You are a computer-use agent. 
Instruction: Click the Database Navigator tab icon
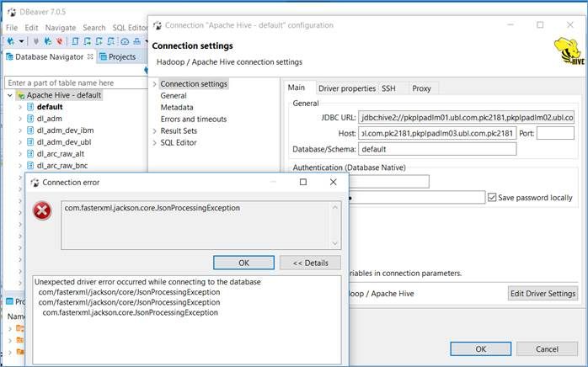pyautogui.click(x=9, y=57)
